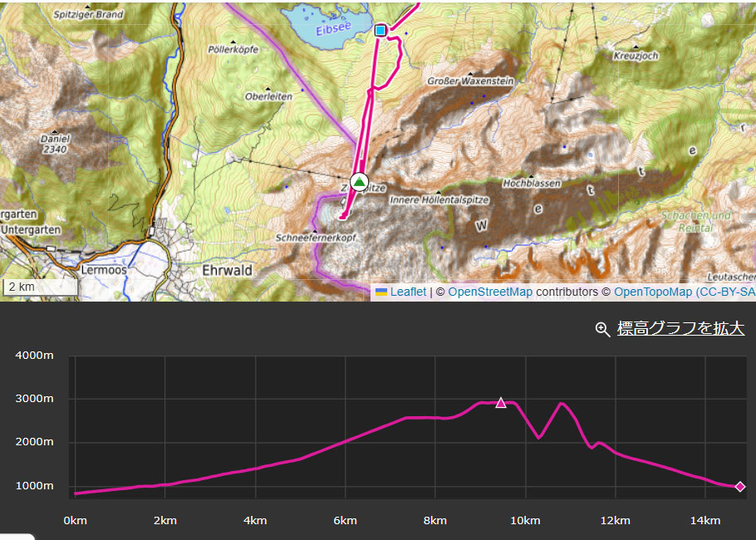
Task: Open the Leaflet attribution link
Action: (x=407, y=292)
